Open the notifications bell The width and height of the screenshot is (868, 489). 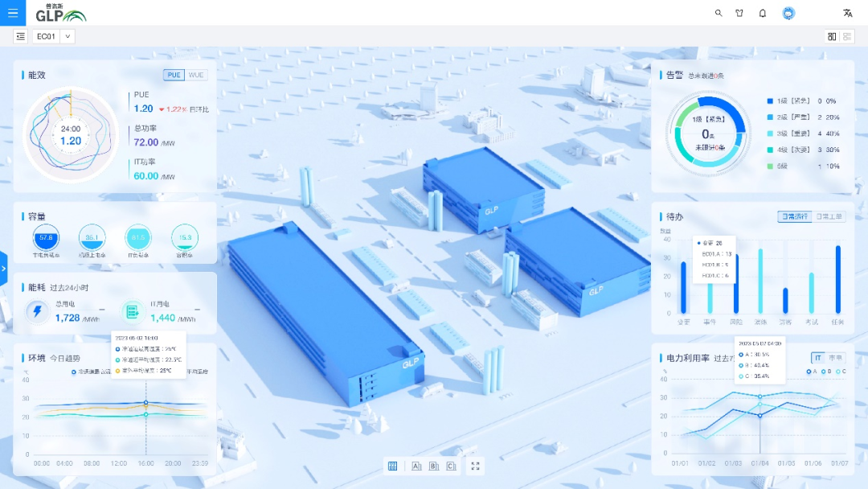coord(763,13)
